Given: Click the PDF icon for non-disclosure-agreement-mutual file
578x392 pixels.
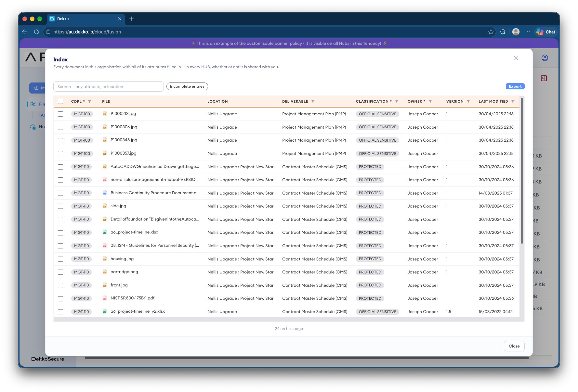Looking at the screenshot, I should (x=105, y=180).
